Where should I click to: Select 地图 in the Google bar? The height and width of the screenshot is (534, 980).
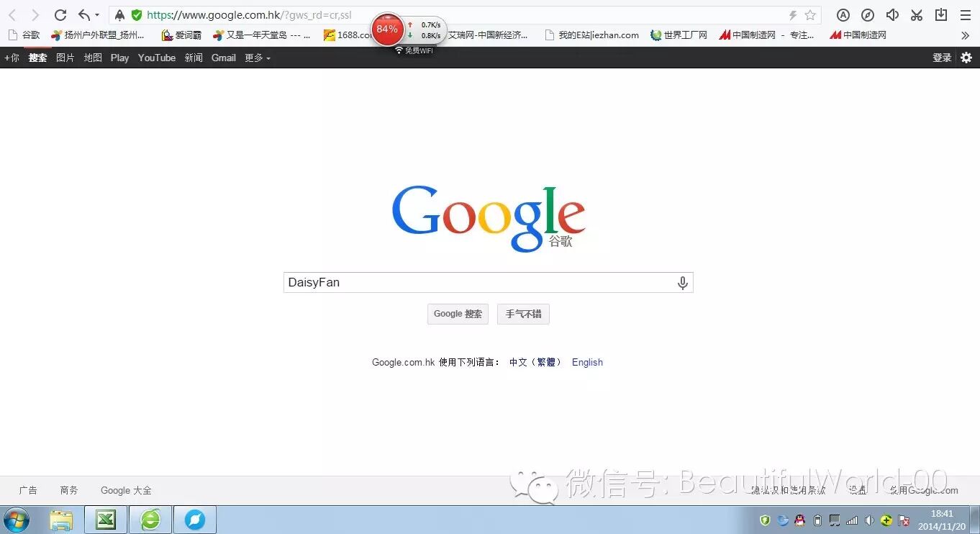(x=93, y=58)
